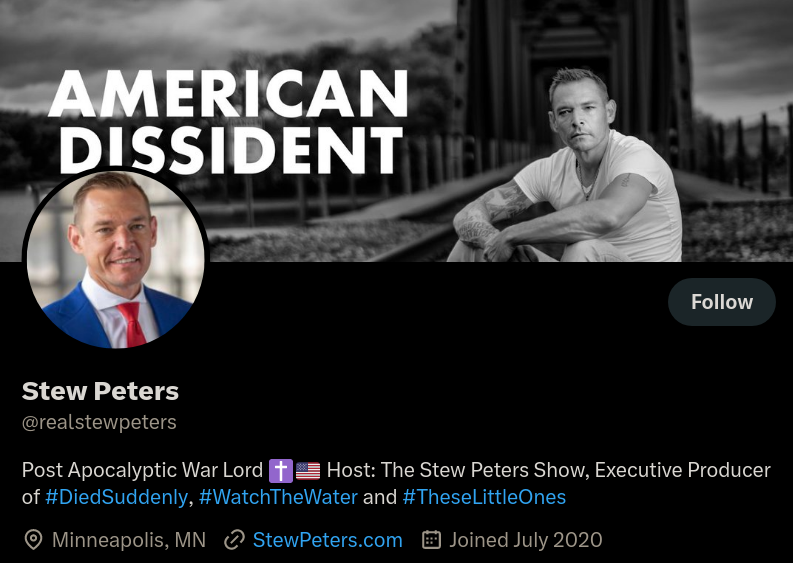The image size is (793, 563).
Task: Select the #TheseLittleOnes hashtag link
Action: (484, 497)
